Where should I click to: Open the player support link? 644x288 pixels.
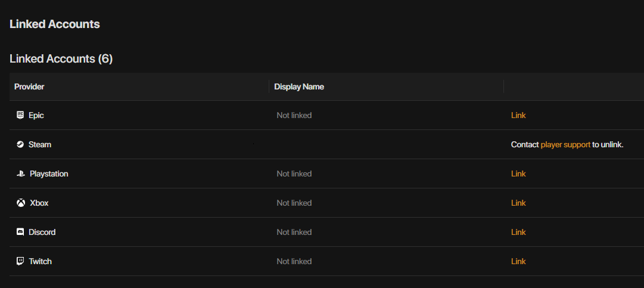[565, 144]
